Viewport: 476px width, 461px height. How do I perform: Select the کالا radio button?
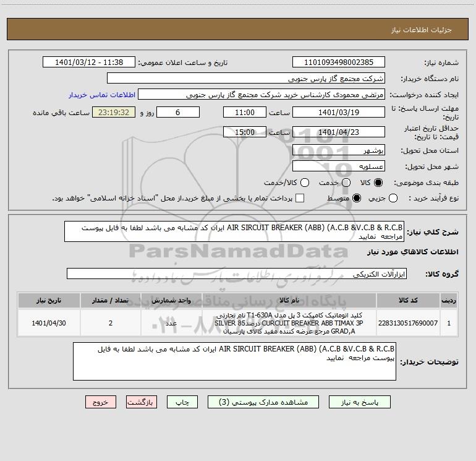(x=378, y=183)
